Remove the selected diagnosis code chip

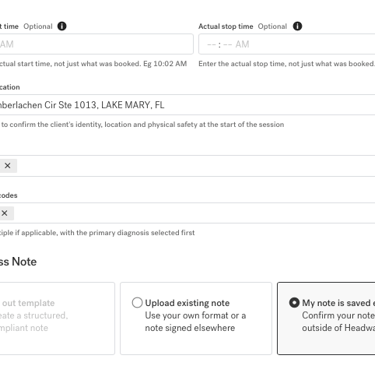point(4,213)
